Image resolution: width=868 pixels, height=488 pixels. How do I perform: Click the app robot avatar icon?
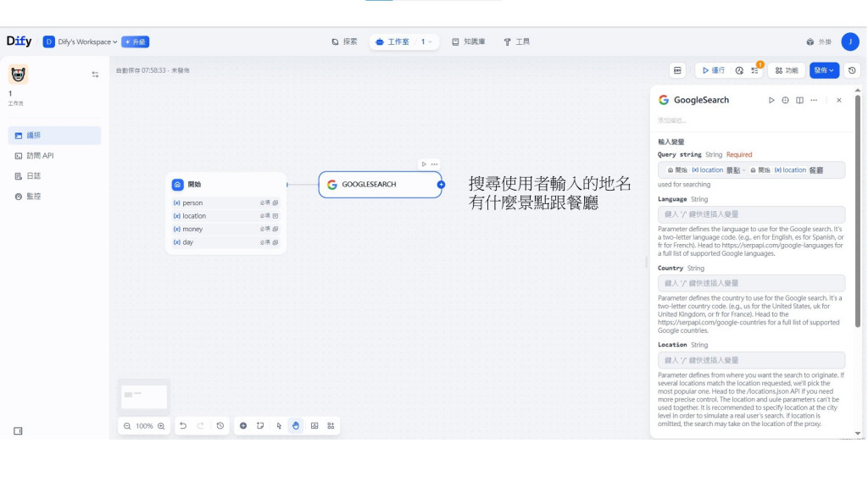(x=19, y=75)
